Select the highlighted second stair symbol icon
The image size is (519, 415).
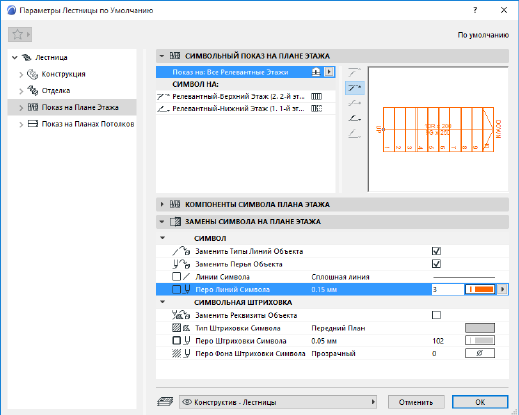354,88
